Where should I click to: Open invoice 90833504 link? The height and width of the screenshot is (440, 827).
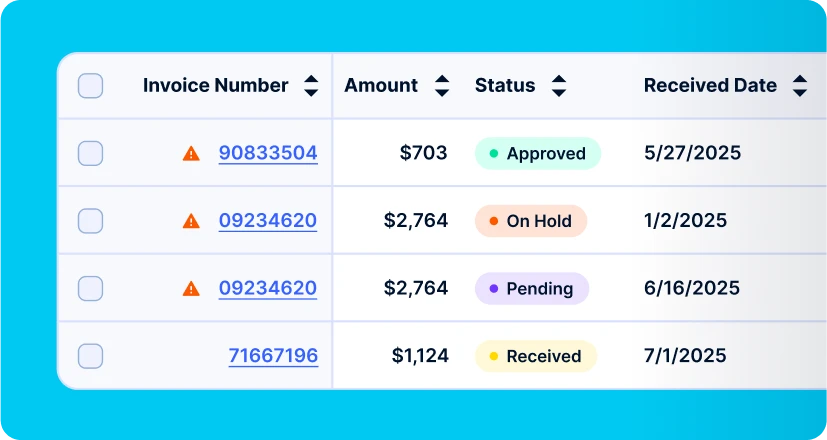(x=268, y=153)
